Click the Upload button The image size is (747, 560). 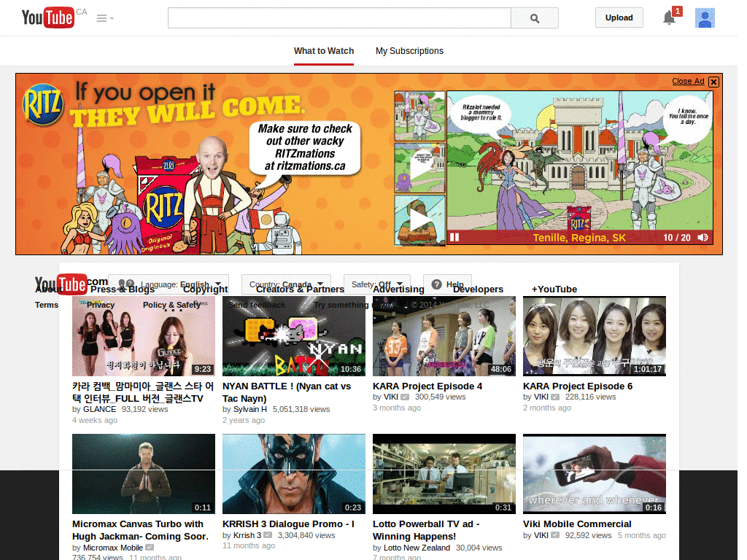coord(619,17)
